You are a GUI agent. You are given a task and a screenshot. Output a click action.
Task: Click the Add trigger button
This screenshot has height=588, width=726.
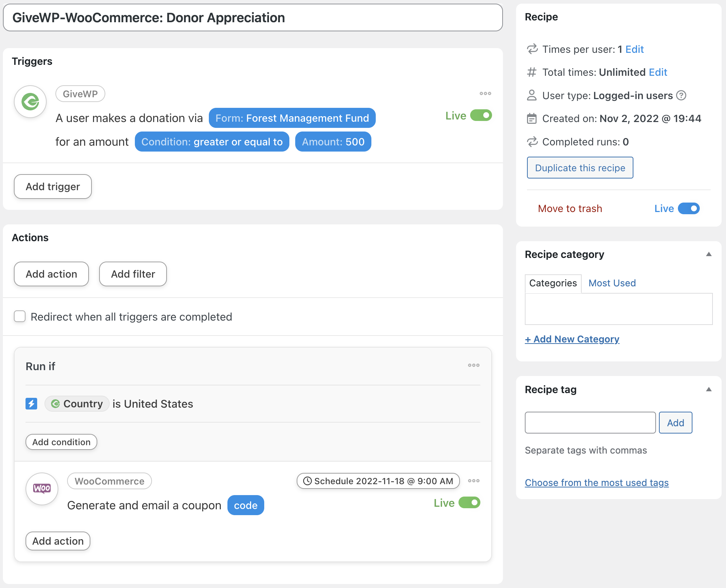coord(53,187)
